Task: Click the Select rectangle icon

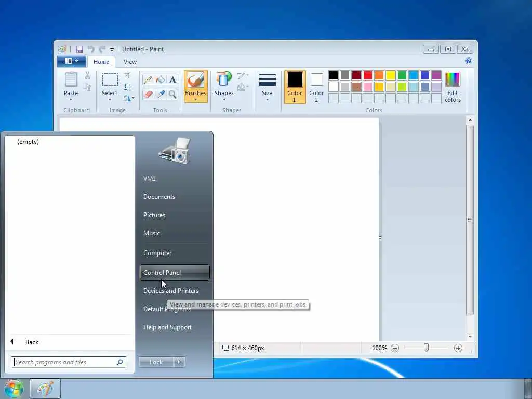Action: (x=110, y=79)
